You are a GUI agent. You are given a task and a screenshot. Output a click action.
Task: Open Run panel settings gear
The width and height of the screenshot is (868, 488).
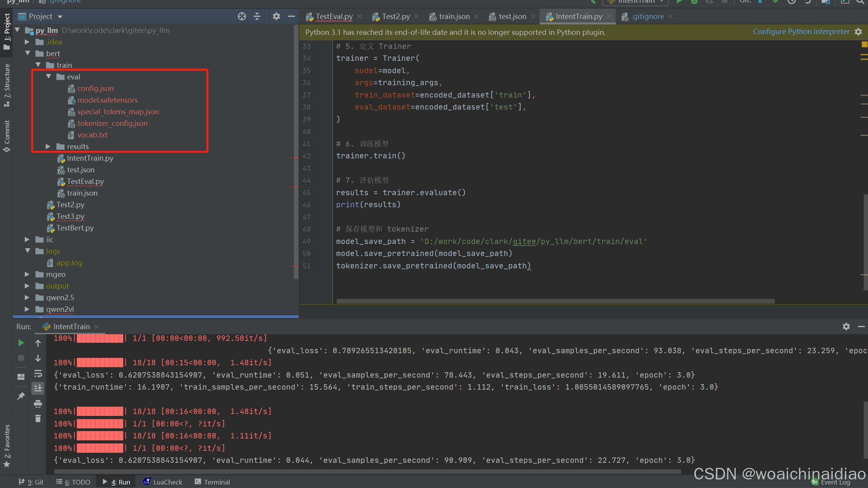pos(846,326)
